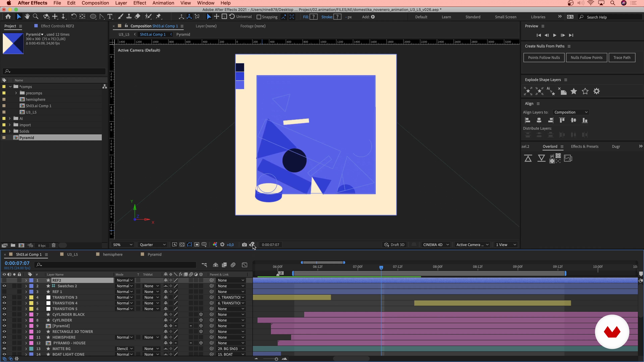The width and height of the screenshot is (644, 362).
Task: Enable the Snapping checkbox
Action: pyautogui.click(x=259, y=17)
